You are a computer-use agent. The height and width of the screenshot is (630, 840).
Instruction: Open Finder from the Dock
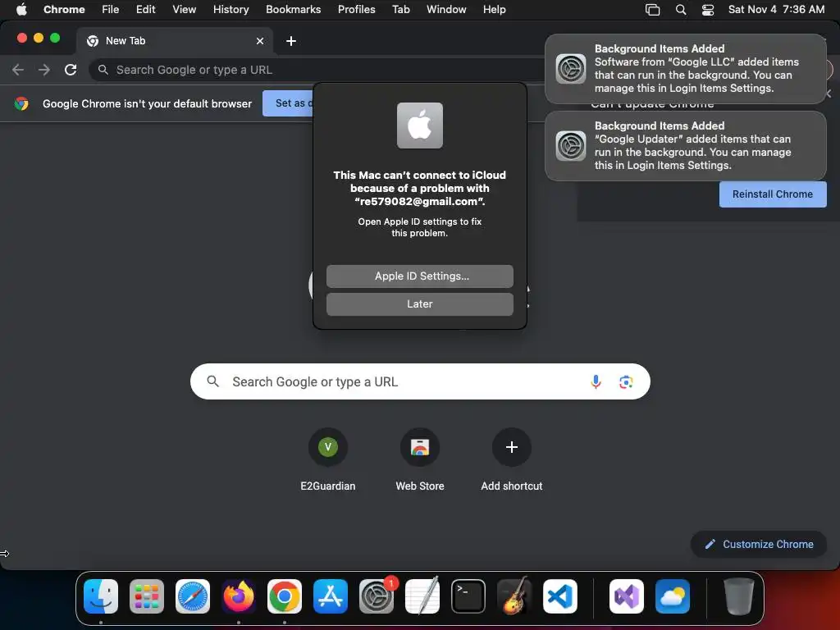pos(101,596)
